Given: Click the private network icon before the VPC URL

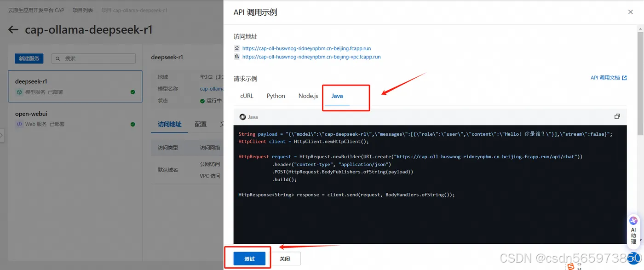Looking at the screenshot, I should (x=237, y=57).
